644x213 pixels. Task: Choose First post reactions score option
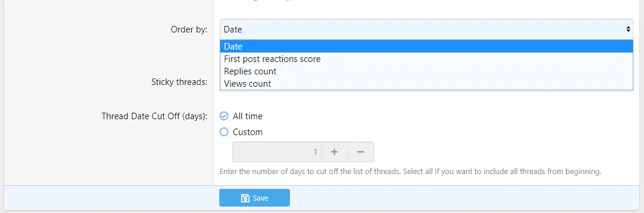click(427, 59)
